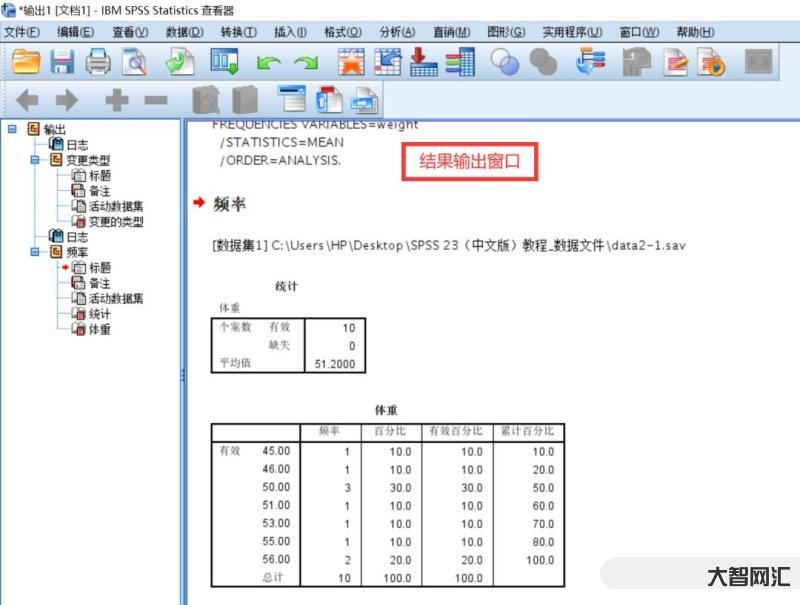The image size is (800, 605).
Task: Click the Open file folder icon
Action: [x=26, y=63]
